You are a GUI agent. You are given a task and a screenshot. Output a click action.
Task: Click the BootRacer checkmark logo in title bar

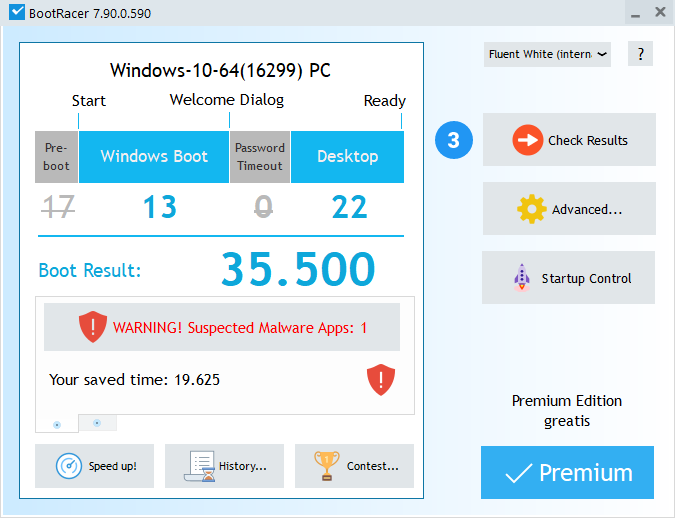click(x=15, y=13)
